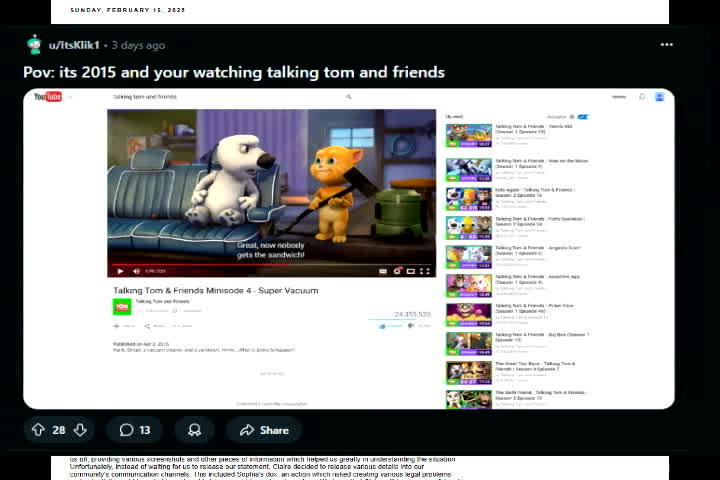Open 'Angela's Scarf' video thumbnail

pos(469,257)
